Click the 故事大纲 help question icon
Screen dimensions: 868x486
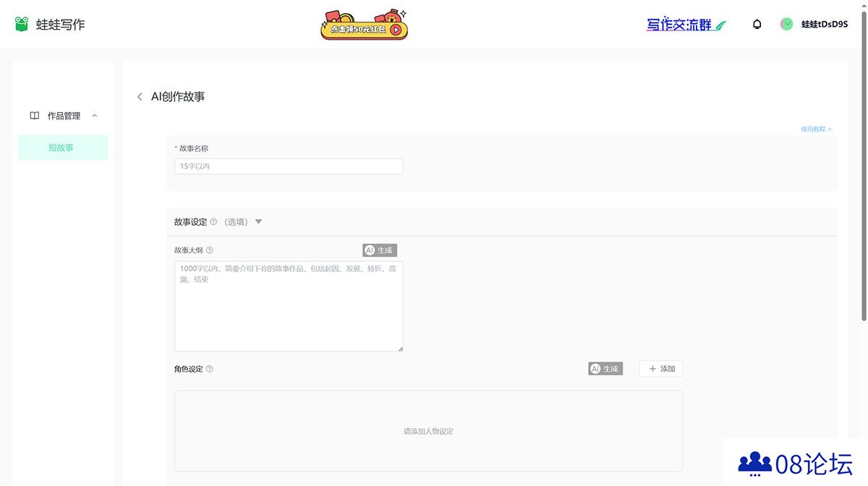[x=209, y=250]
